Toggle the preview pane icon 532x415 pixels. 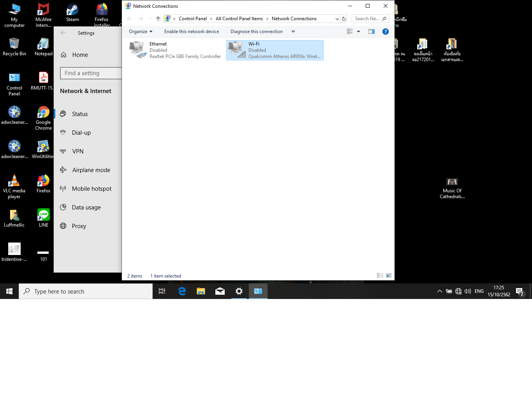(372, 32)
